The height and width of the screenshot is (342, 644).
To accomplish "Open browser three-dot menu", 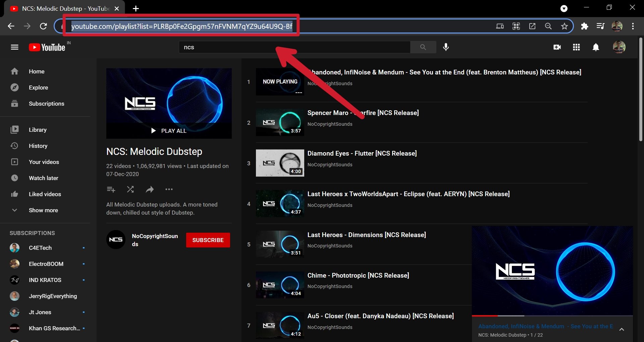I will [633, 26].
